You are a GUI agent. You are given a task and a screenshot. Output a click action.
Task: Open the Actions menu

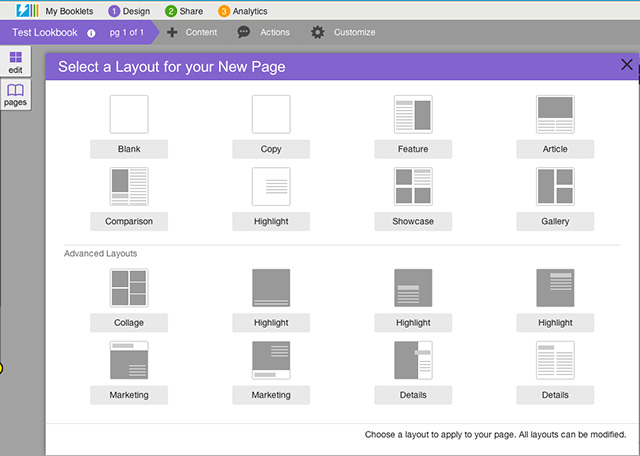click(264, 33)
